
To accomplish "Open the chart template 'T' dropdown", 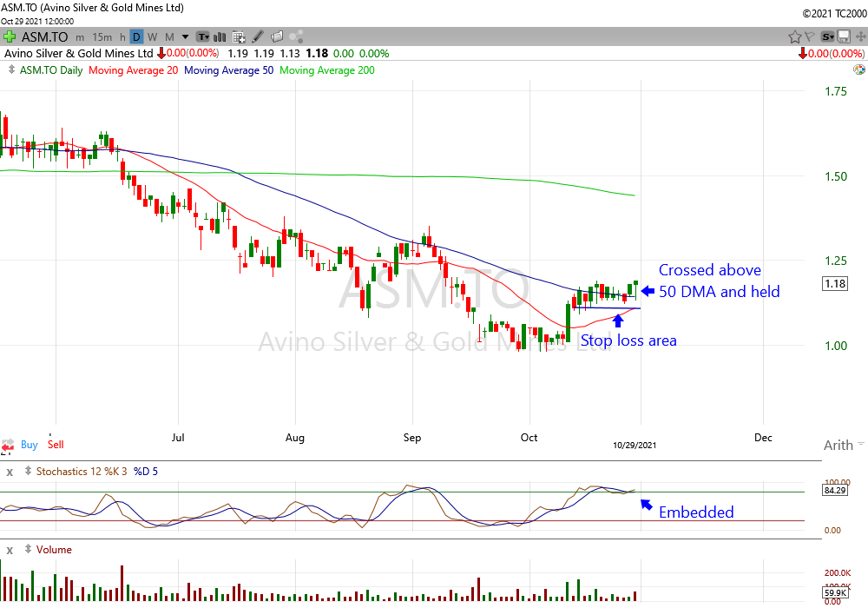I will point(203,37).
